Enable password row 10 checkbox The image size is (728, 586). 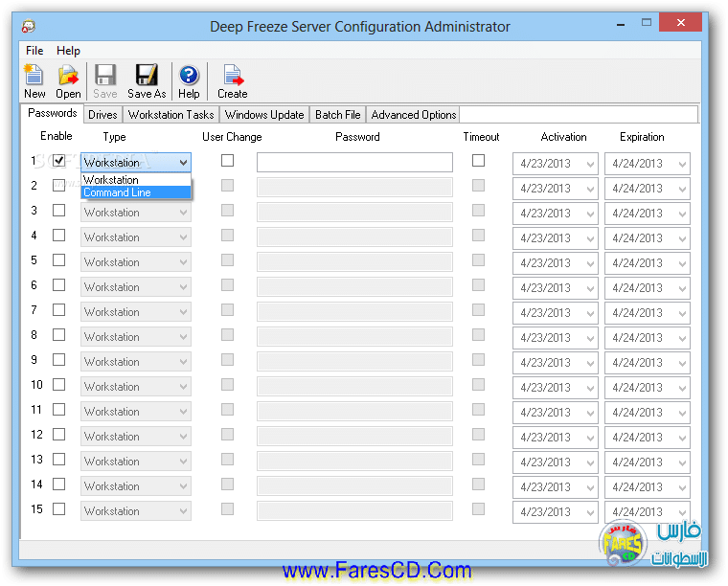[x=59, y=384]
